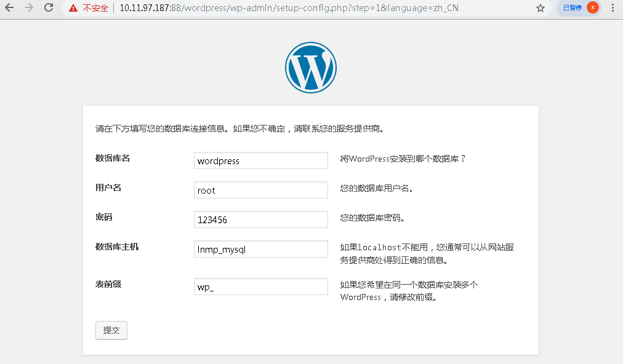Resume the paused extension via 已暂停 badge
This screenshot has width=623, height=364.
[x=574, y=7]
